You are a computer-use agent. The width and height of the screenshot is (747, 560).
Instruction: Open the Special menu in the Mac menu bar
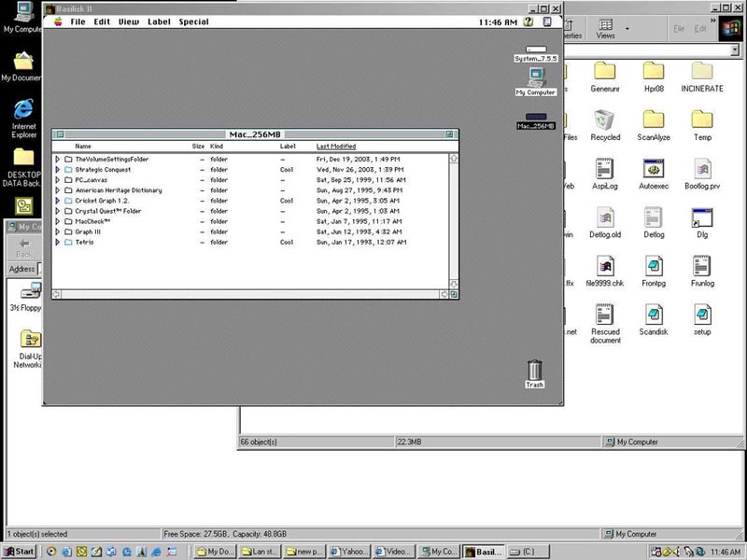click(193, 21)
